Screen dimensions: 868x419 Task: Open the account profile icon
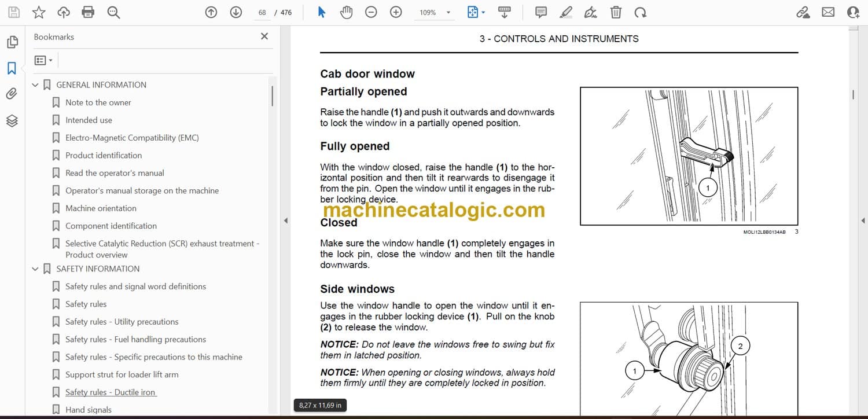(853, 12)
